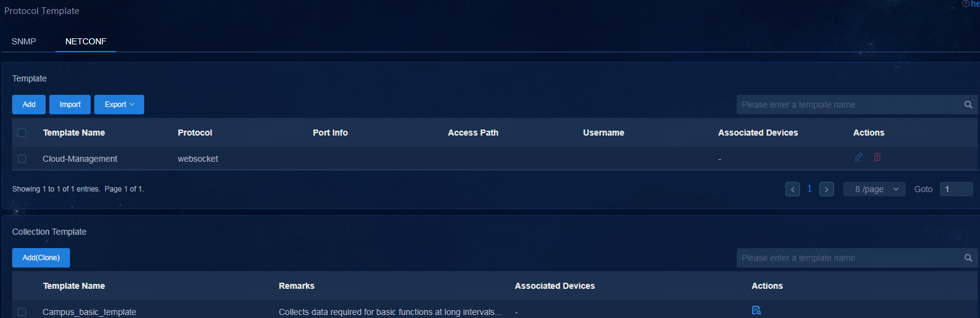Click the search icon in the Collection Template search box
980x318 pixels.
click(968, 258)
